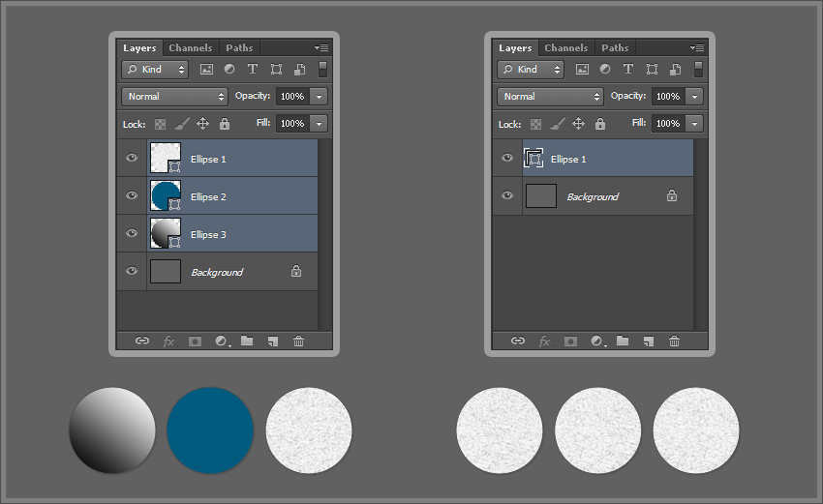Hide Ellipse 2 layer eye icon
The height and width of the screenshot is (504, 823).
click(132, 195)
